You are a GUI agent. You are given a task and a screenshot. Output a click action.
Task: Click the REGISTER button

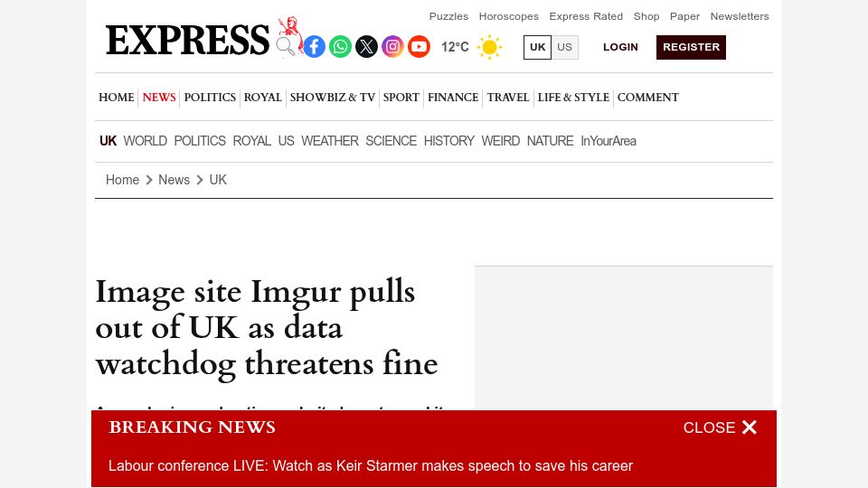point(691,47)
